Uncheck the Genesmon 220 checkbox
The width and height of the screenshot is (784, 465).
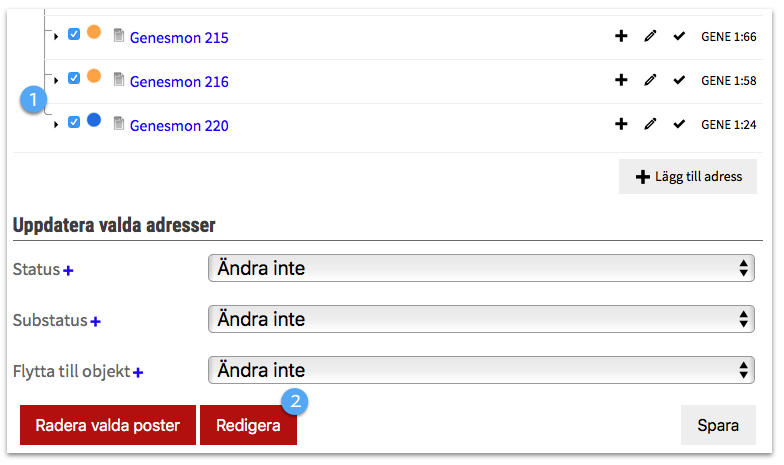pos(74,122)
